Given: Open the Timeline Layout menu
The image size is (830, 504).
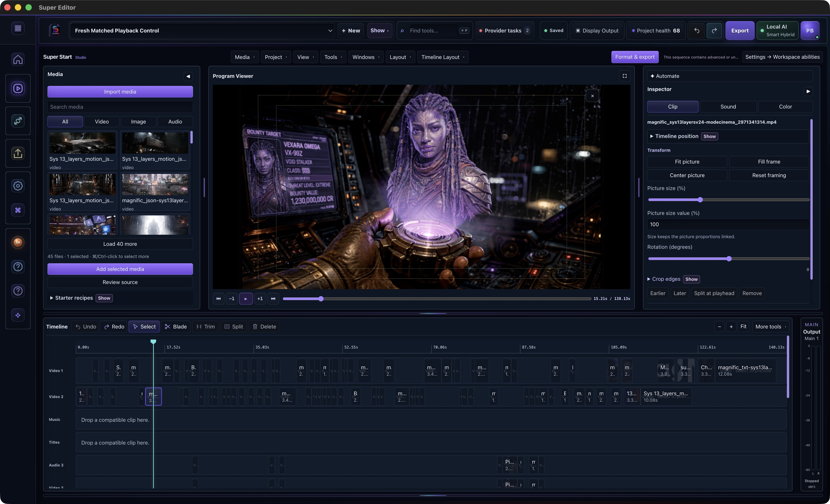Looking at the screenshot, I should (x=443, y=57).
